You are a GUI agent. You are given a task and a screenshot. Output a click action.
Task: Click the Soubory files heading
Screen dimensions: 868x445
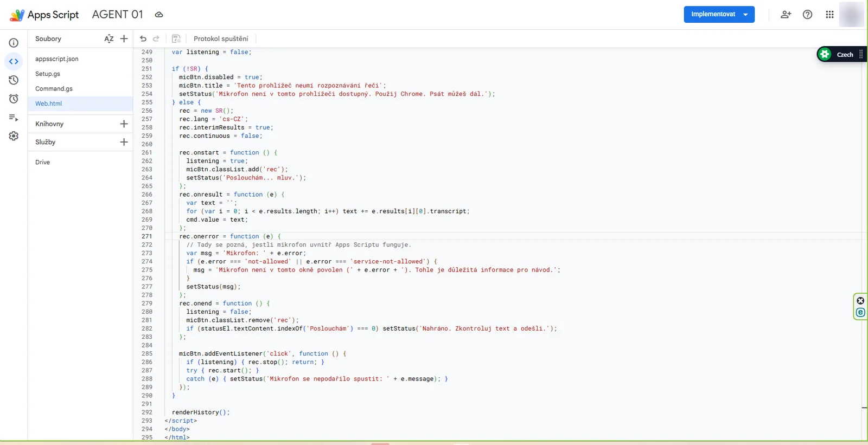(48, 38)
